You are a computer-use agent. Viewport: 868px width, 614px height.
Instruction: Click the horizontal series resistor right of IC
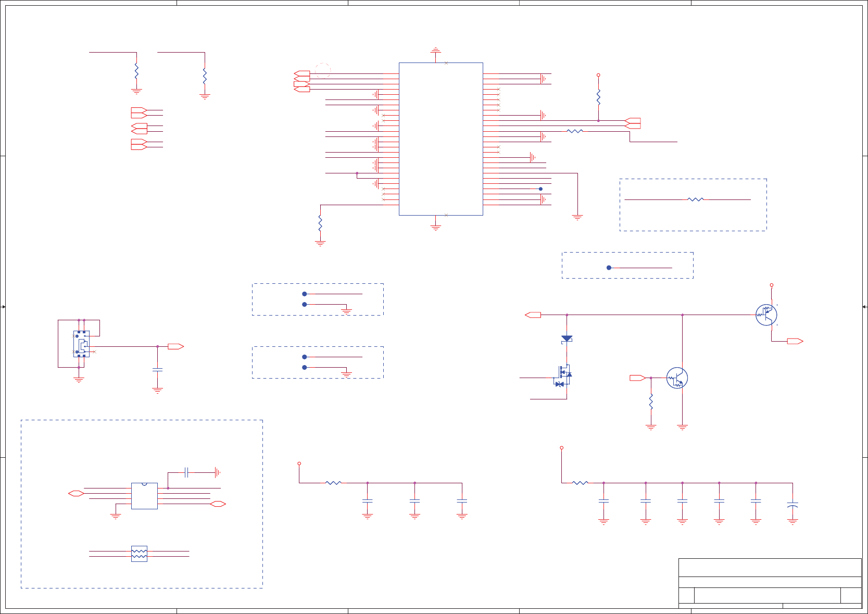pos(575,131)
